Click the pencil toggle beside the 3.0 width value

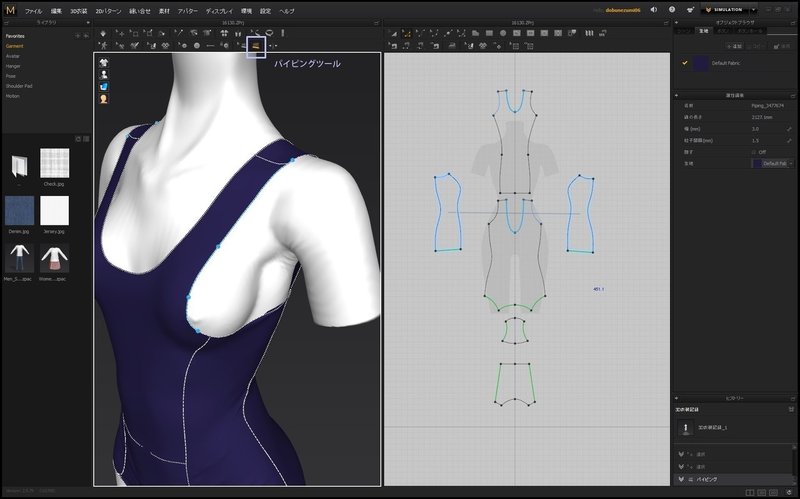[790, 129]
